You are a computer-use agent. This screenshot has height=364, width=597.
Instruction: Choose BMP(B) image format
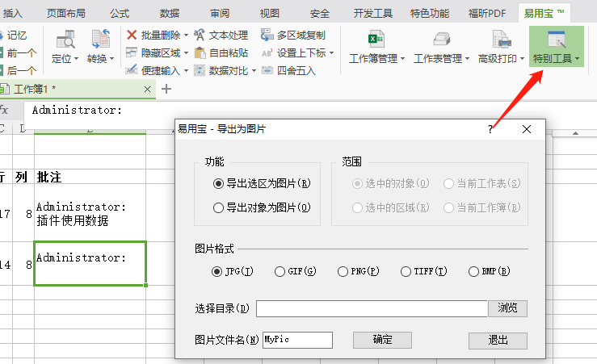(x=490, y=271)
